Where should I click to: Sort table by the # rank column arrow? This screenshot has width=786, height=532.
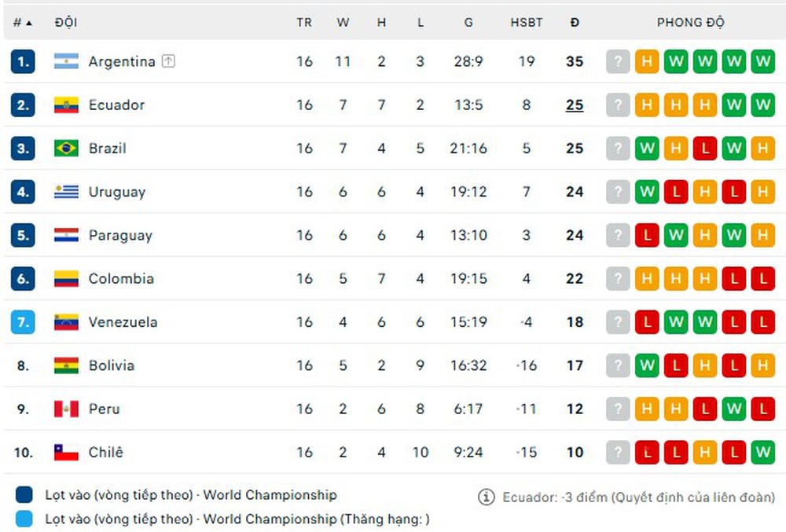pos(29,23)
